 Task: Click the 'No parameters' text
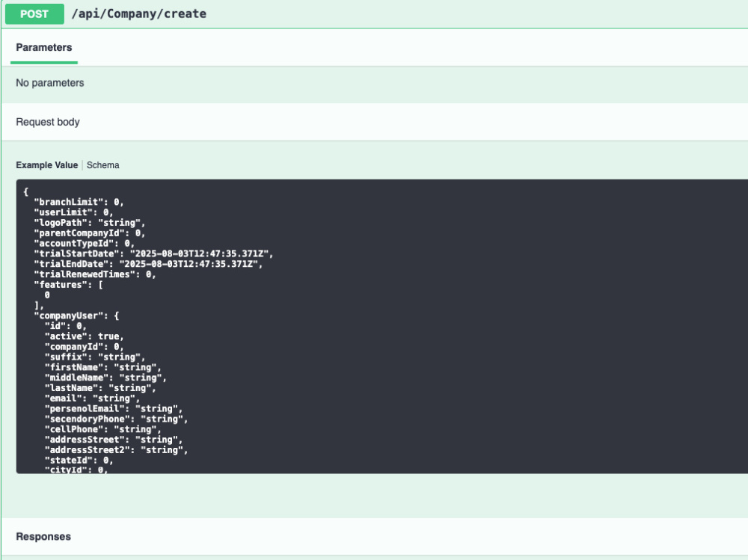pyautogui.click(x=50, y=83)
